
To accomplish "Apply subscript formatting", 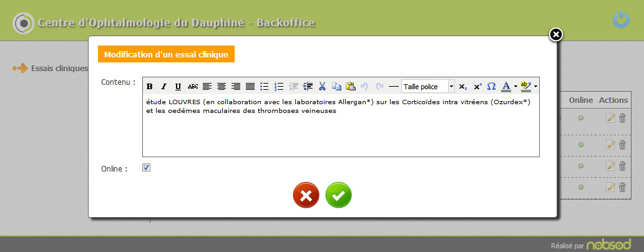I will [463, 87].
